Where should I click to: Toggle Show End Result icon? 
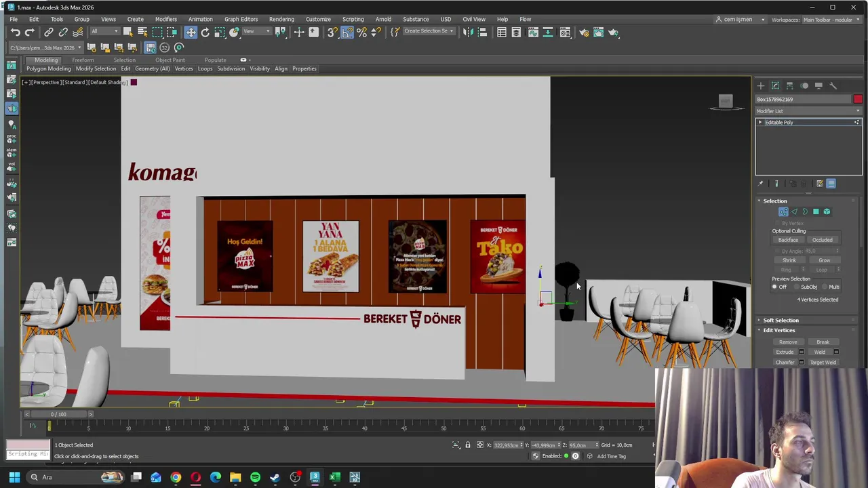[x=776, y=184]
